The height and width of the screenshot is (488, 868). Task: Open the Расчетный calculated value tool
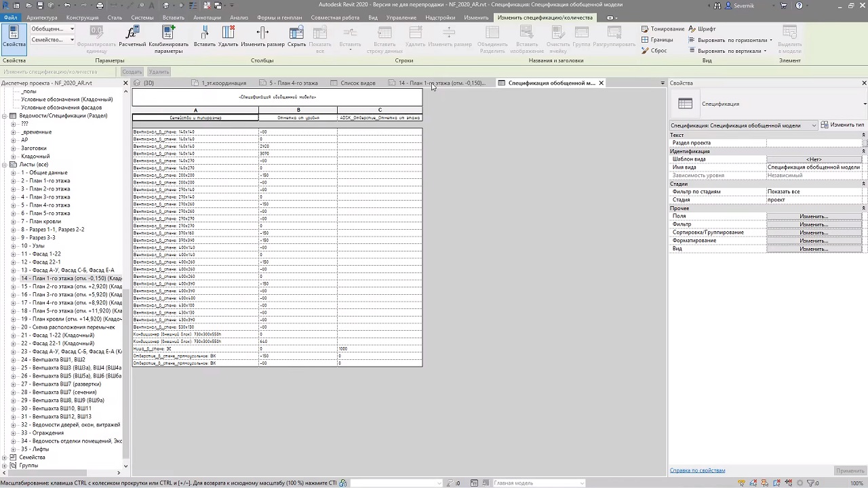point(132,37)
